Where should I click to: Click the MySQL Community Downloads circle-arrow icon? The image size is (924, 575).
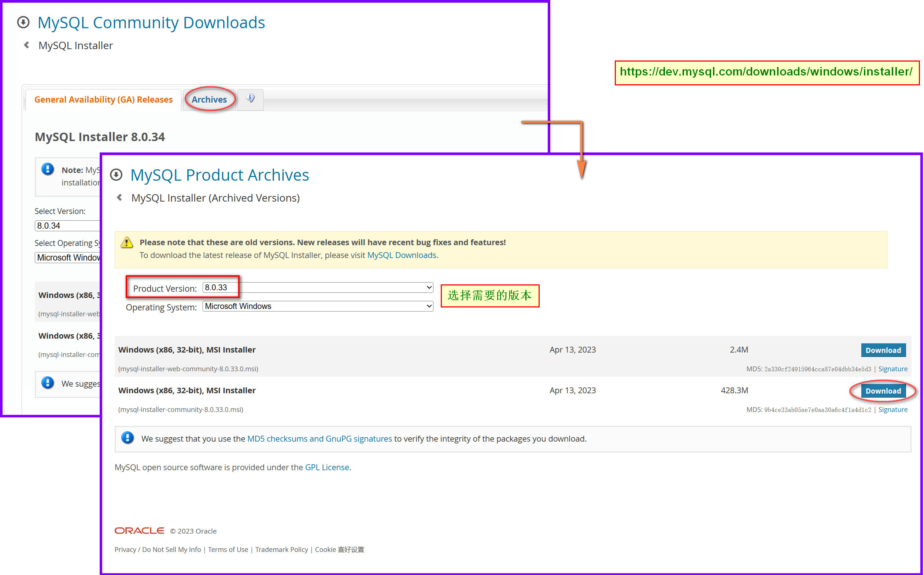pos(23,22)
